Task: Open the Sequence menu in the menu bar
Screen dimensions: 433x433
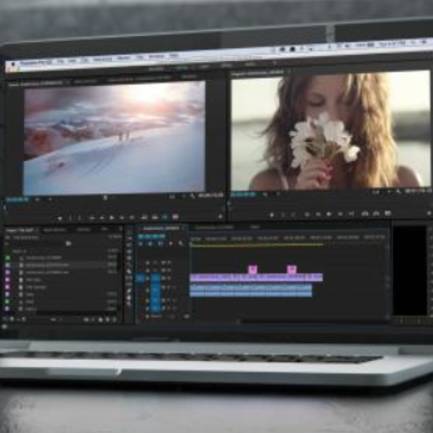Action: pyautogui.click(x=102, y=60)
